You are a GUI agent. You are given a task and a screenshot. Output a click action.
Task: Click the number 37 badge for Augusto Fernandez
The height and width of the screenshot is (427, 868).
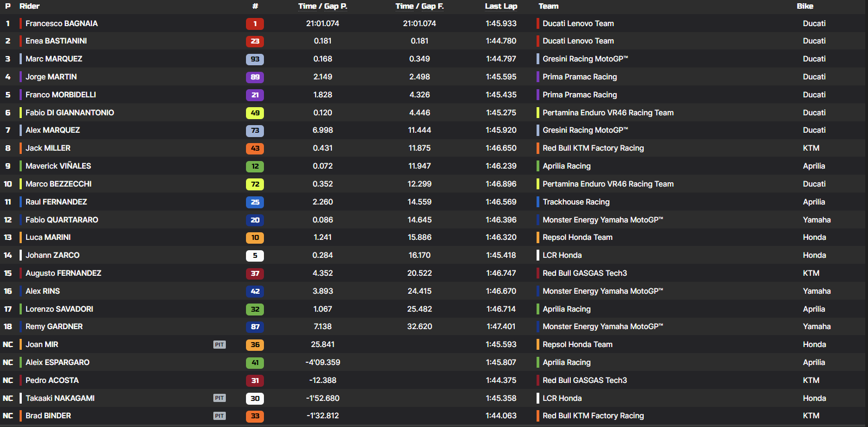[x=255, y=274]
